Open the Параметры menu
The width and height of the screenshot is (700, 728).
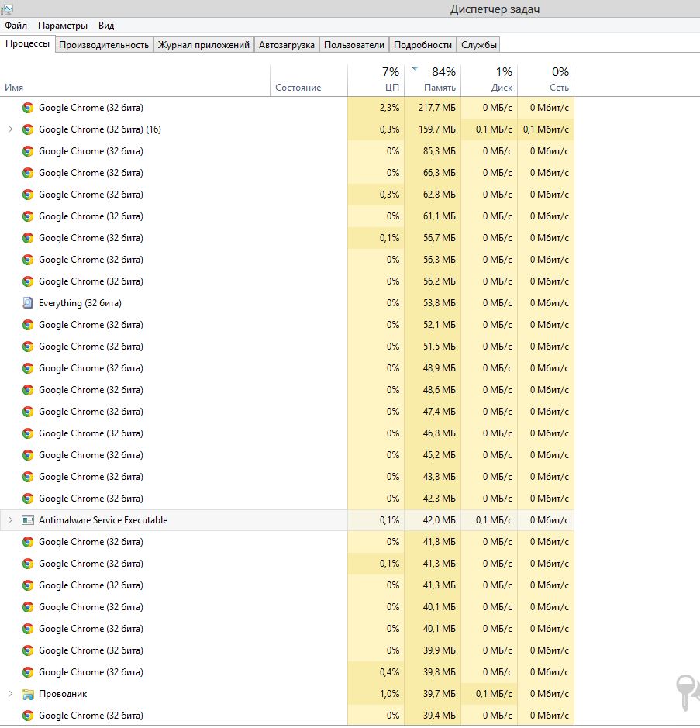[63, 26]
